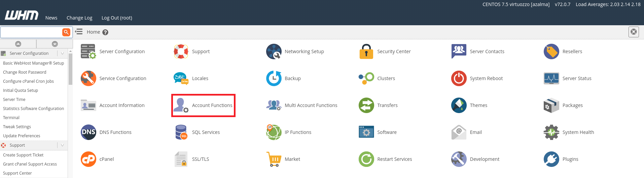This screenshot has width=644, height=178.
Task: Collapse the Support sidebar section chevron
Action: tap(62, 145)
